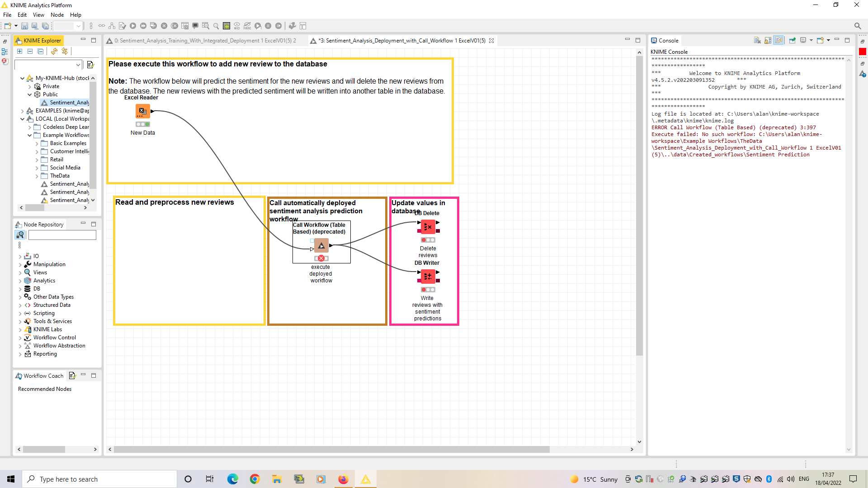
Task: Open the Edit menu
Action: 22,14
